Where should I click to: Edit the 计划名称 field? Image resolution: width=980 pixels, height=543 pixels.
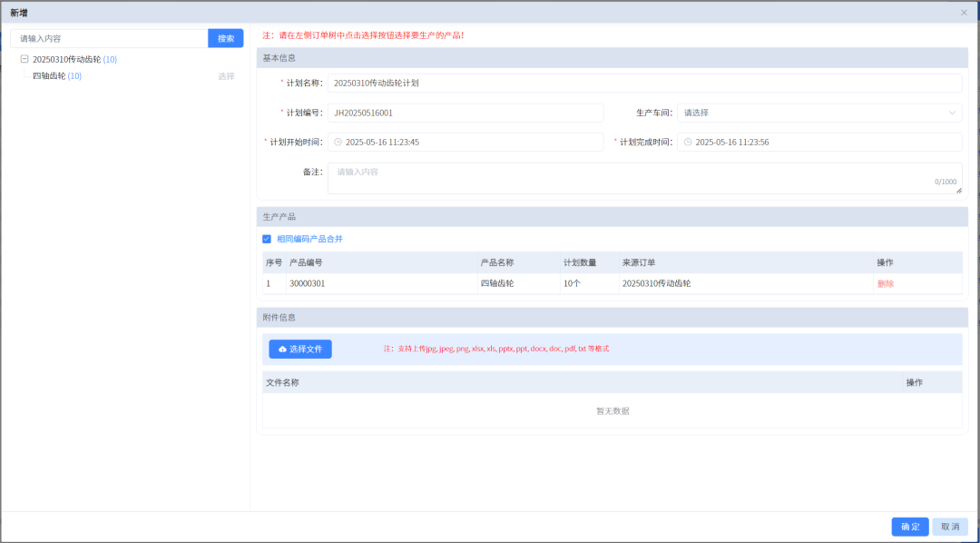point(644,83)
